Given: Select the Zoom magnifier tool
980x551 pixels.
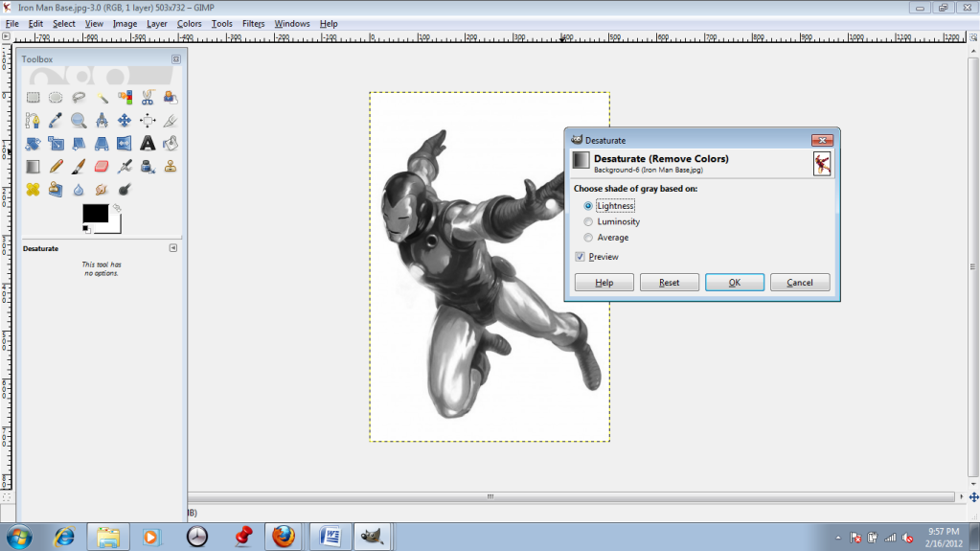Looking at the screenshot, I should coord(79,120).
